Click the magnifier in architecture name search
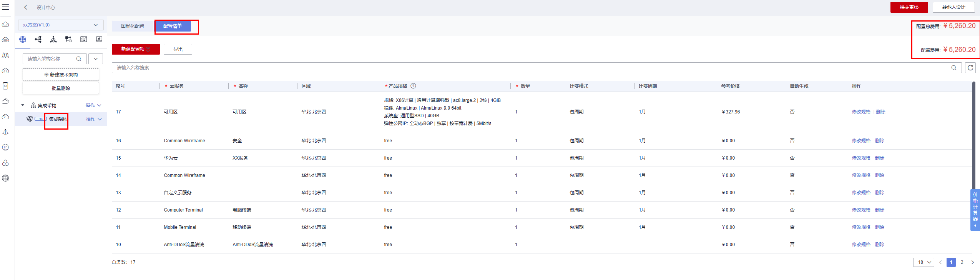Viewport: 980px width, 280px height. click(x=79, y=59)
